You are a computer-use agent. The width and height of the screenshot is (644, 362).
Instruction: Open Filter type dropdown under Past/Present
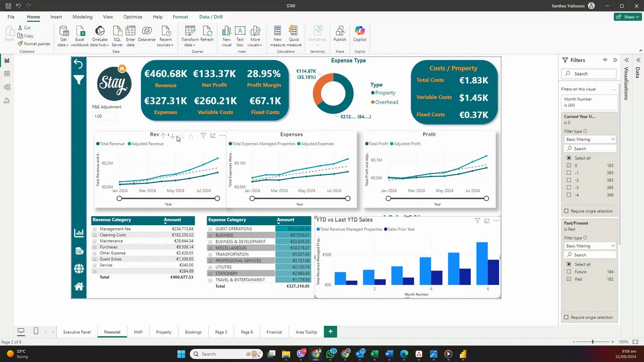pos(590,246)
